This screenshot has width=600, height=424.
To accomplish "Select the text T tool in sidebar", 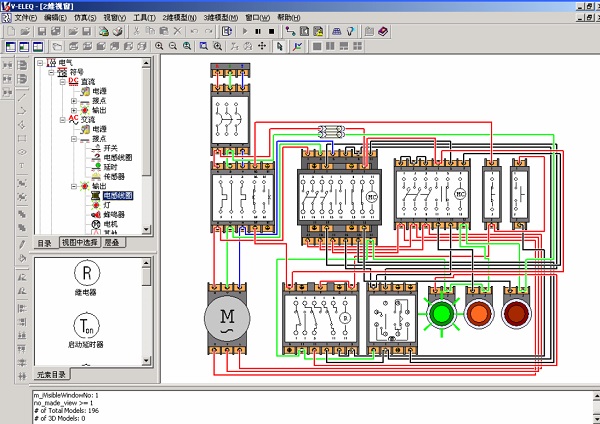I will click(22, 164).
